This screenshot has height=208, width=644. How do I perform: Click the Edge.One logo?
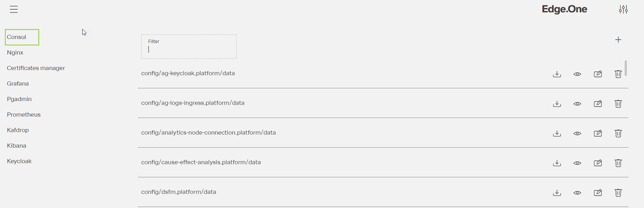(x=564, y=9)
